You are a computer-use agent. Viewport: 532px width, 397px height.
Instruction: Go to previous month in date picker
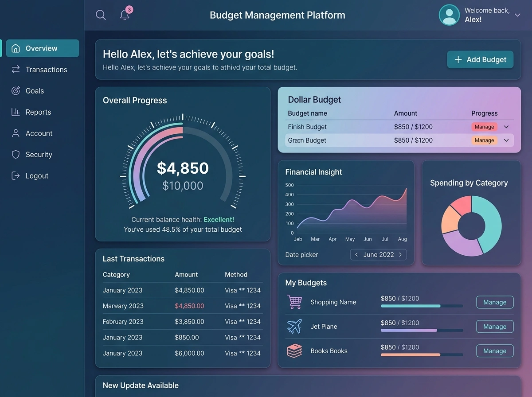356,255
